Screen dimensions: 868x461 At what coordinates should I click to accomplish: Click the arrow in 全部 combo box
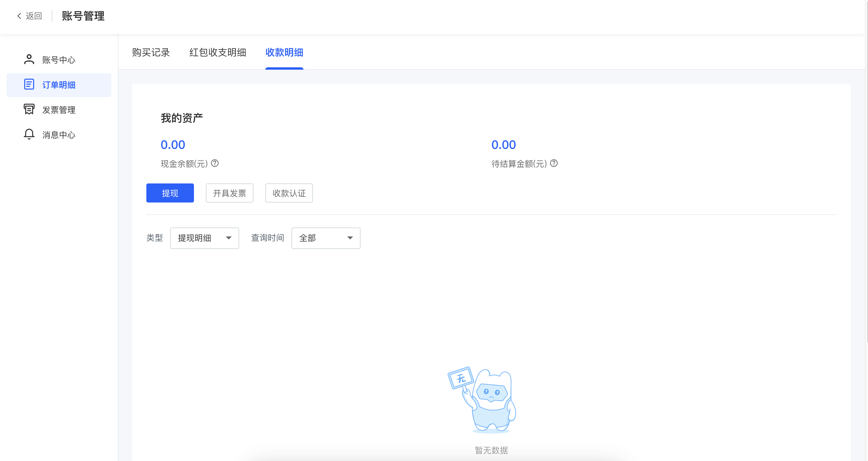tap(350, 238)
